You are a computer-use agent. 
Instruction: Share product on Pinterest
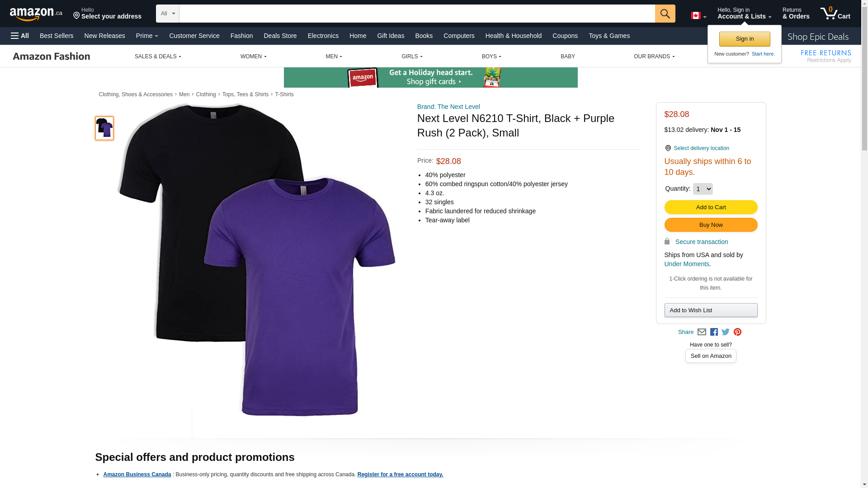(737, 332)
